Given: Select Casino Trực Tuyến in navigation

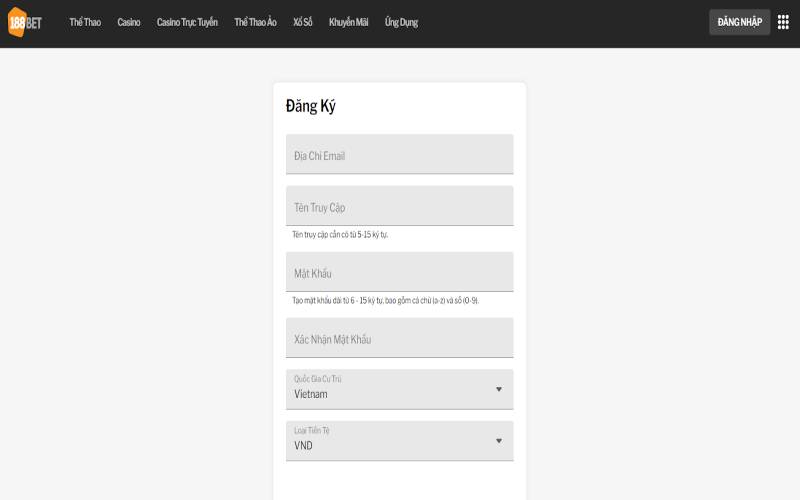Looking at the screenshot, I should click(187, 22).
